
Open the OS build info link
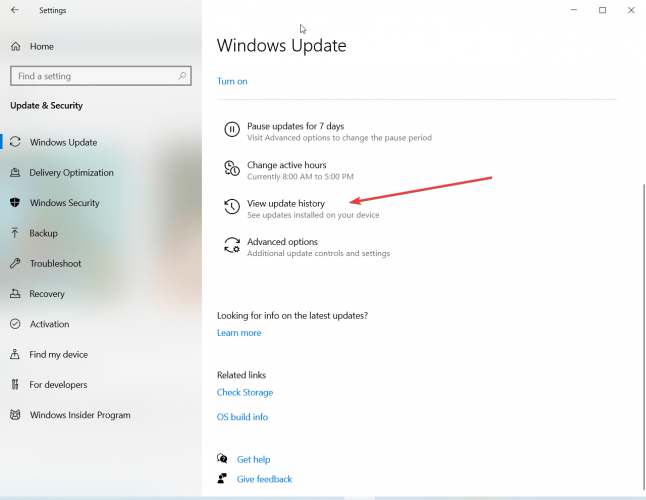[x=242, y=417]
